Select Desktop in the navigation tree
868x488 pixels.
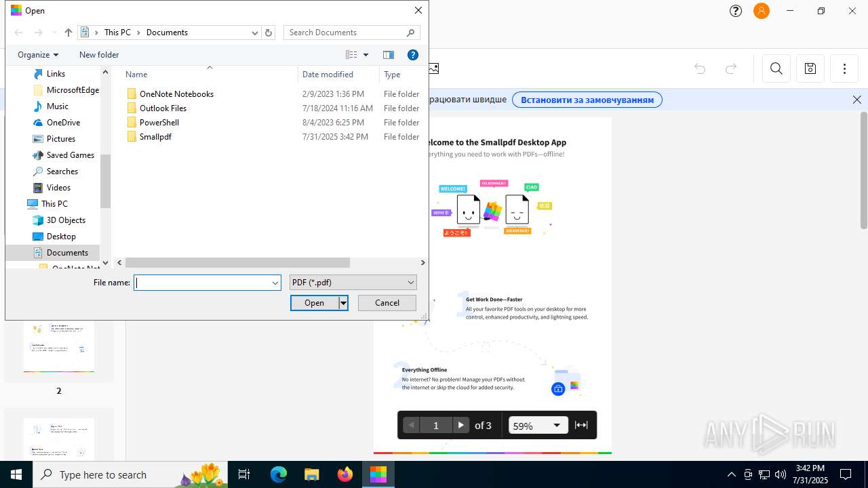61,237
